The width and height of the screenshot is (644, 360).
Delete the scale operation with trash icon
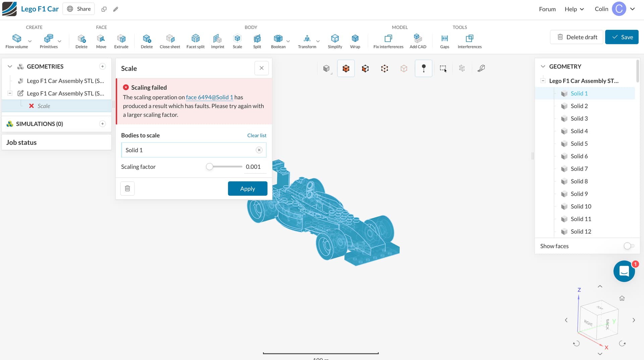(x=127, y=188)
